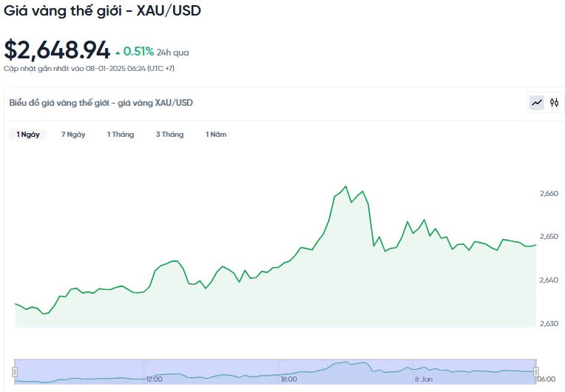This screenshot has width=565, height=392.
Task: Click the $2,648.94 gold price
Action: 57,50
